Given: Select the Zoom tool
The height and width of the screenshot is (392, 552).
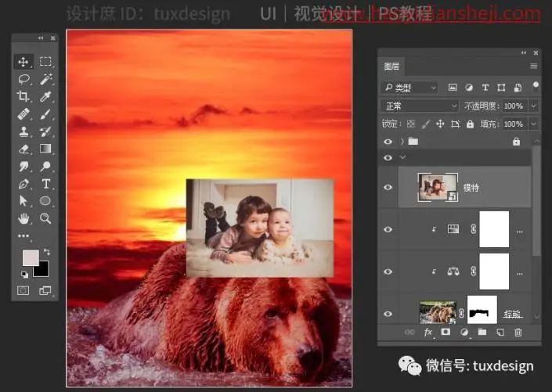Looking at the screenshot, I should pos(45,218).
